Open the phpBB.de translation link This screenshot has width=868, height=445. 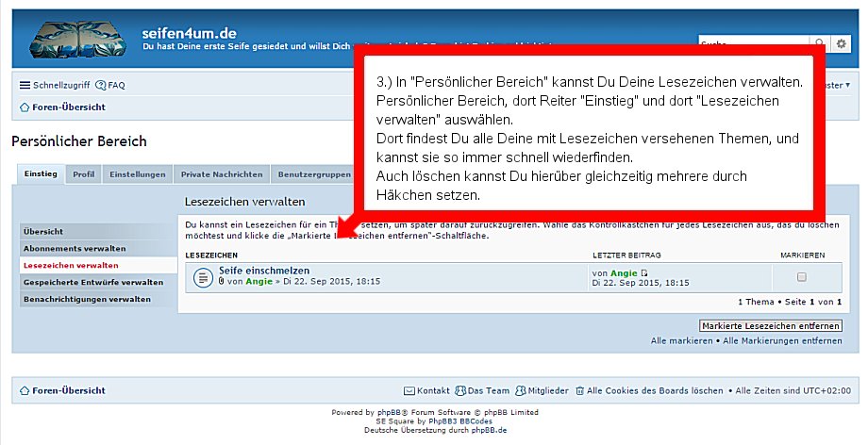489,430
